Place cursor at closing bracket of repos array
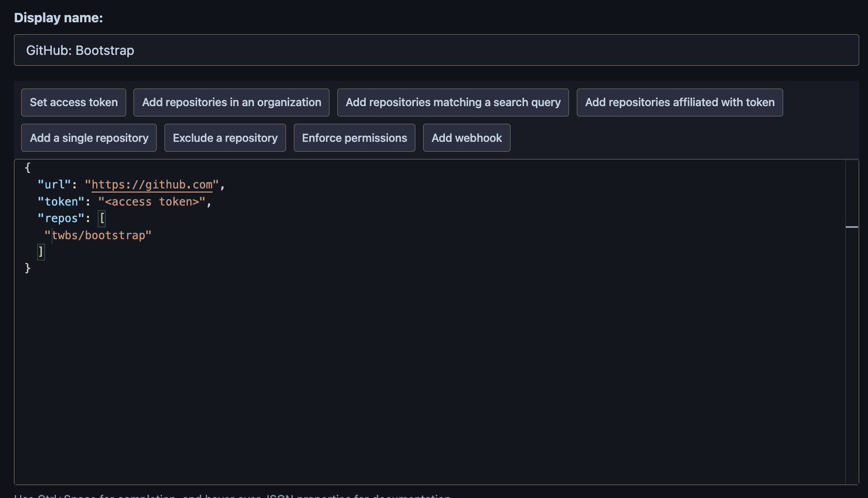Screen dimensions: 868x498 (41, 252)
